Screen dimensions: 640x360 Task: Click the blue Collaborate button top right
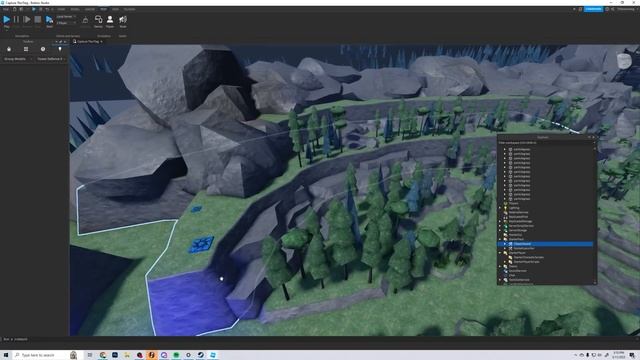click(x=593, y=9)
